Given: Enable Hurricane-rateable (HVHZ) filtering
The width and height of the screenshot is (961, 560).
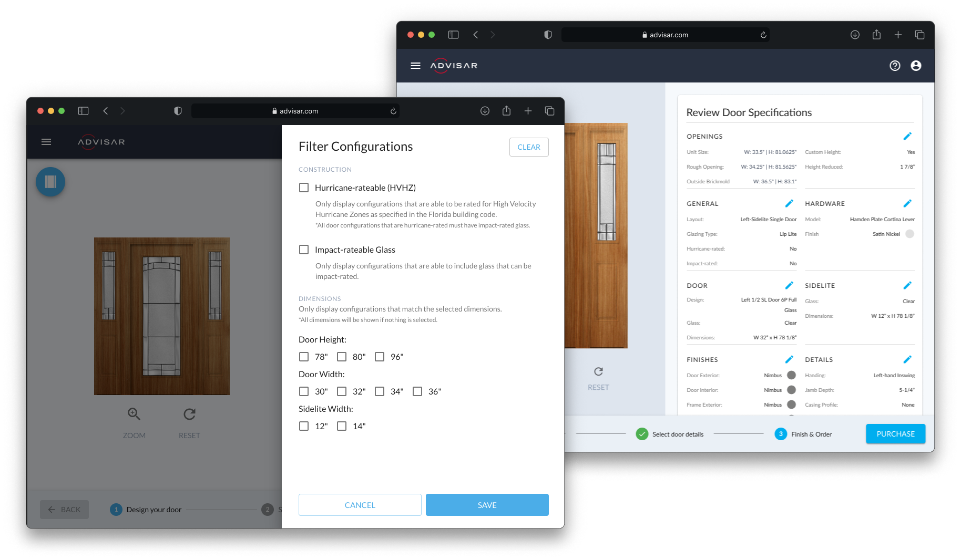Looking at the screenshot, I should point(304,187).
